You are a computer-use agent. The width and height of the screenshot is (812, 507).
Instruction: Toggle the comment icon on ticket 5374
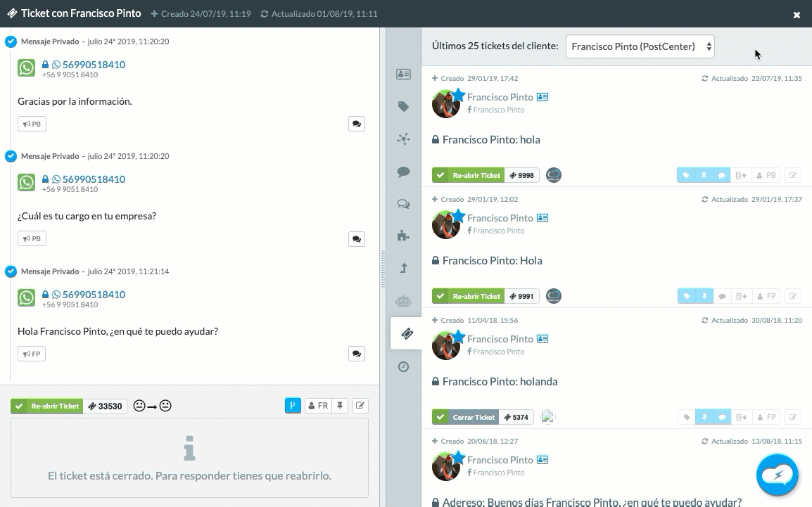[723, 417]
